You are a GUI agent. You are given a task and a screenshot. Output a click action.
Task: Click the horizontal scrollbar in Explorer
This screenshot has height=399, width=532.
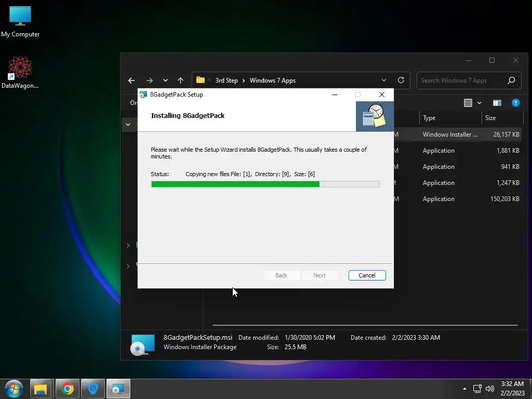point(365,325)
